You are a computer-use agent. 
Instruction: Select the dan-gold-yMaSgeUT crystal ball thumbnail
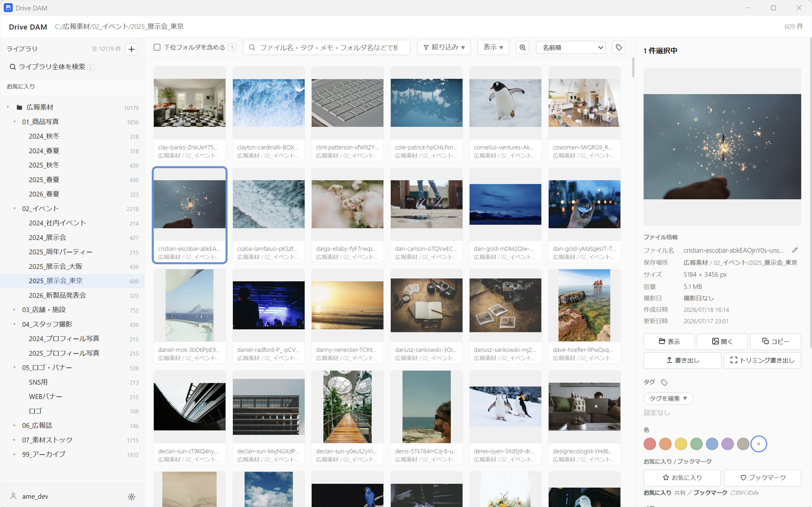(584, 204)
